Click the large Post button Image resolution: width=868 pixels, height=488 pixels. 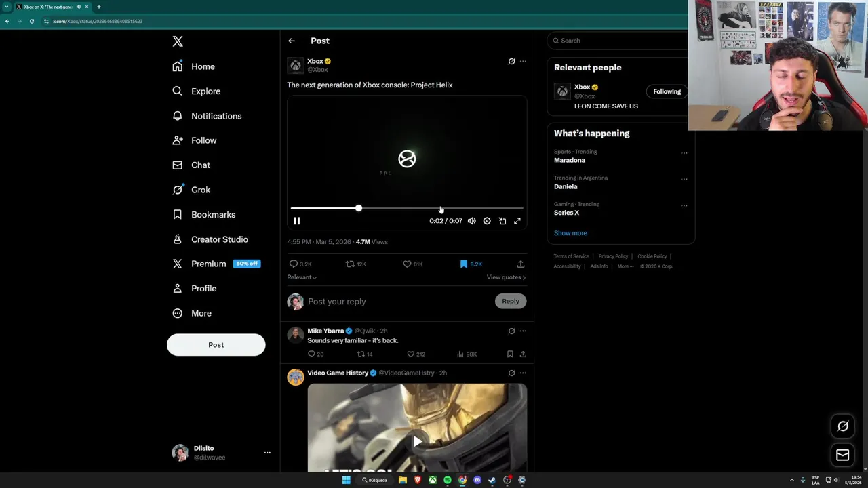pos(216,344)
